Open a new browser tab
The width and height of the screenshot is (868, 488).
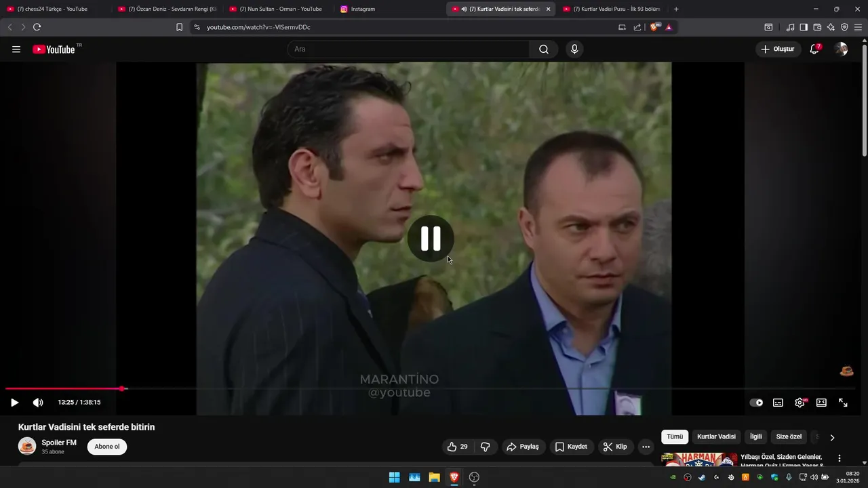676,9
